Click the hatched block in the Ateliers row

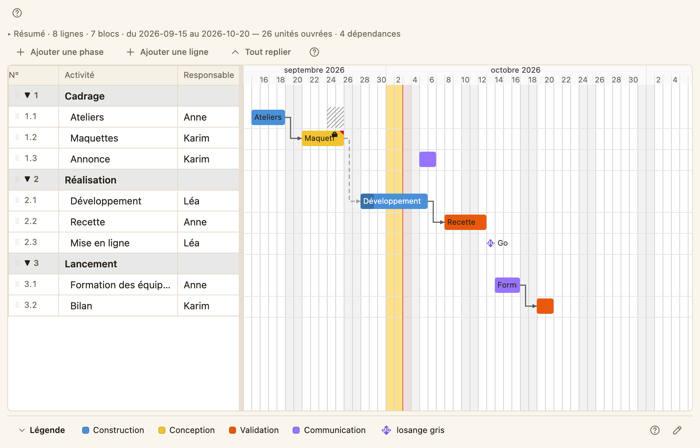[x=335, y=117]
